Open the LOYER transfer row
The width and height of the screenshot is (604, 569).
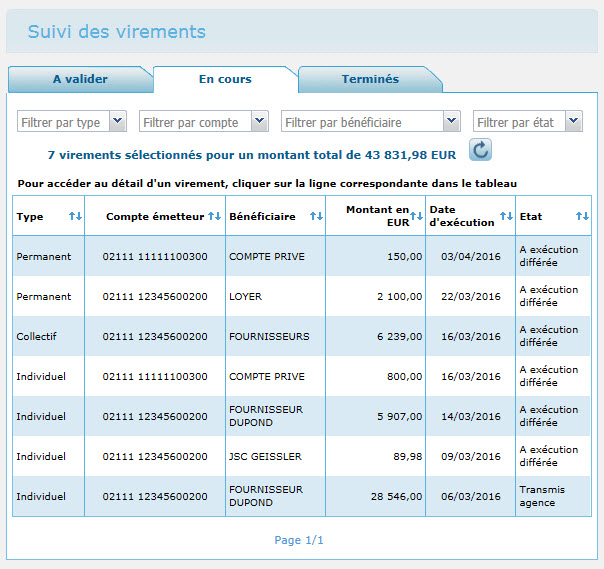point(302,296)
